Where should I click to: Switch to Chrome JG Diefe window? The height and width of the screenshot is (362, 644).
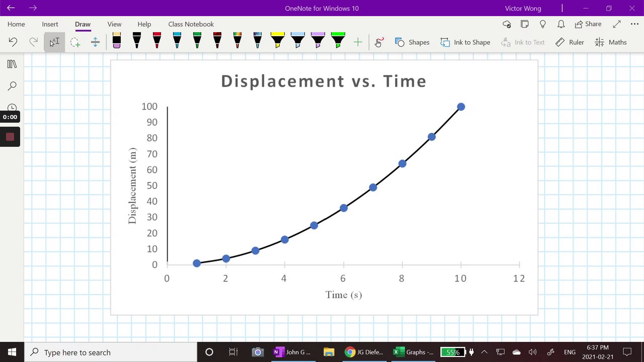[365, 352]
